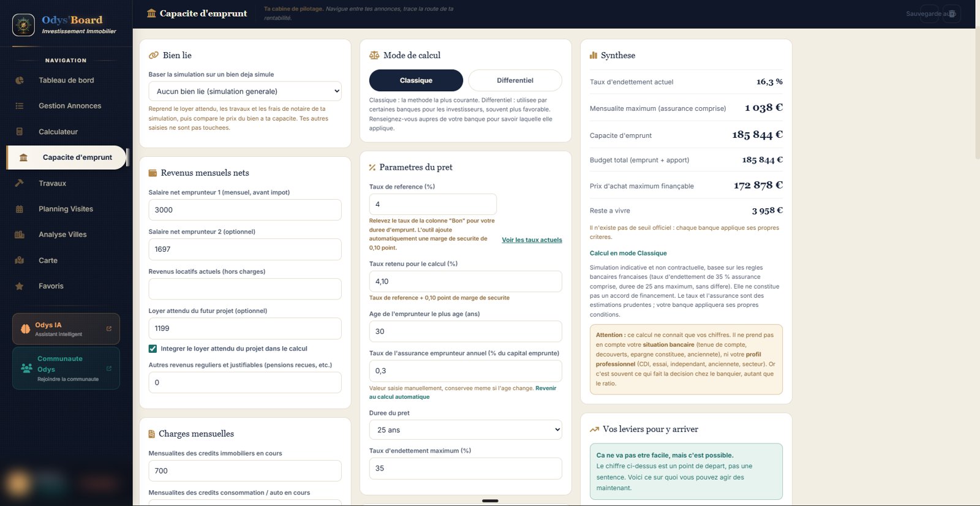Select Capacite d'emprunt in the sidebar
The image size is (980, 506).
[66, 157]
